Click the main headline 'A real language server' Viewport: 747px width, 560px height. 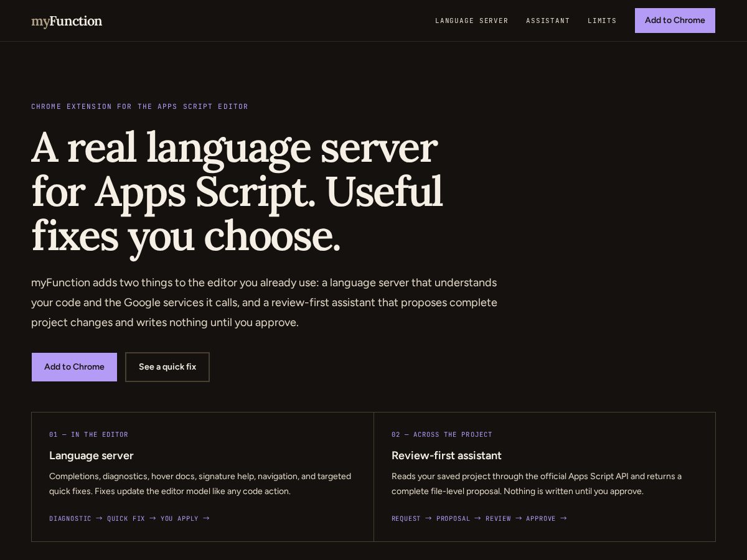[x=237, y=192]
